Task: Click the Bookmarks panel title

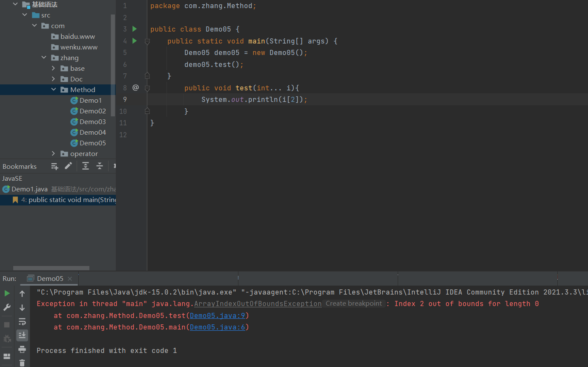Action: click(x=20, y=166)
